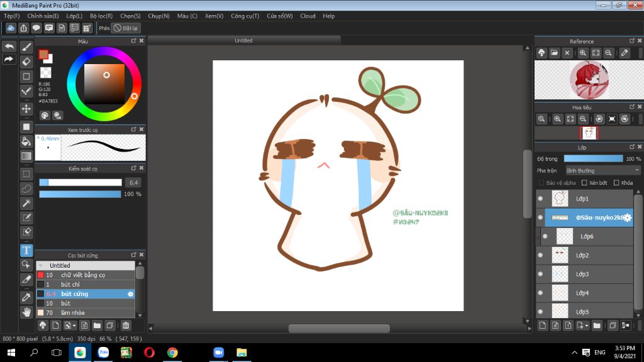Zoom in on the Reference image

coord(583,53)
